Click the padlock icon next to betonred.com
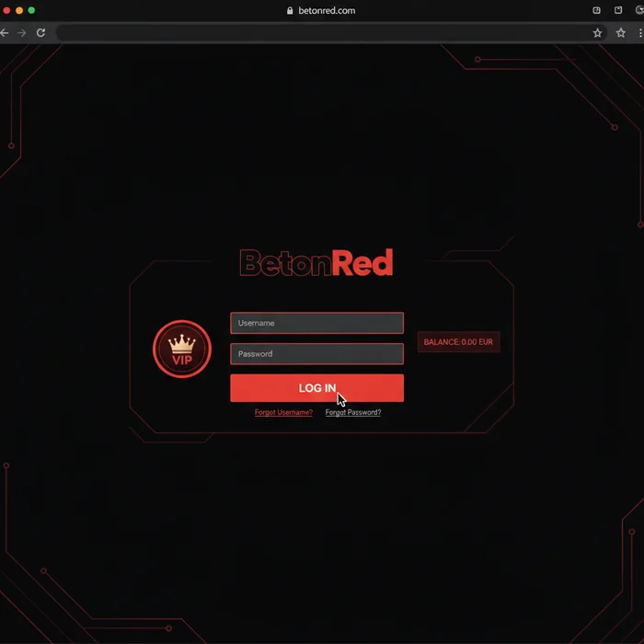The width and height of the screenshot is (644, 644). click(290, 11)
